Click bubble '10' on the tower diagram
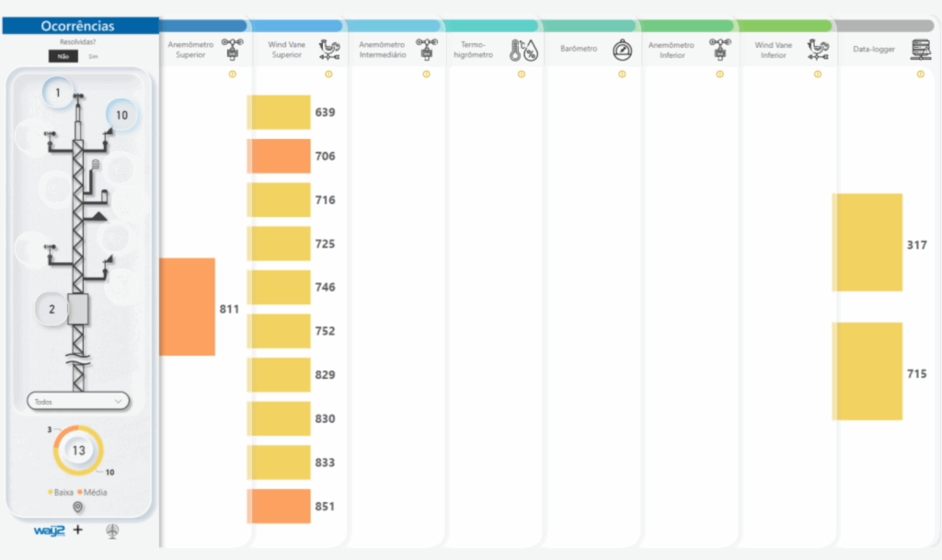Image resolution: width=942 pixels, height=560 pixels. click(x=122, y=116)
